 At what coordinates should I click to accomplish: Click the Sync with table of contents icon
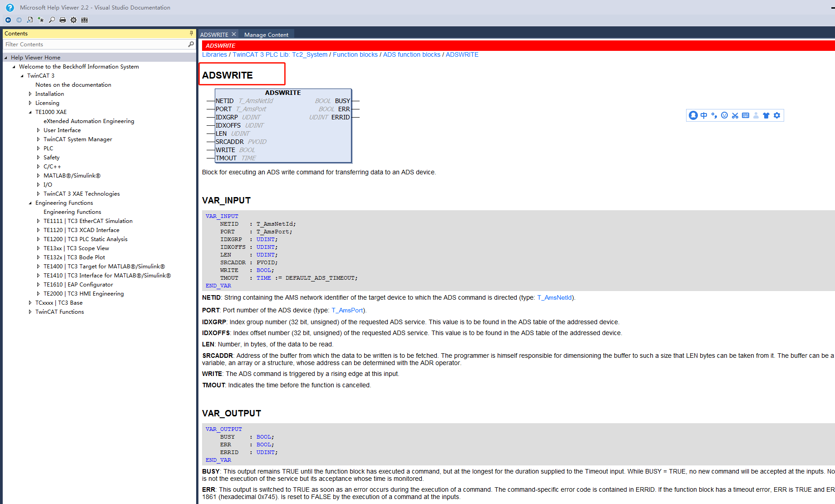[x=30, y=20]
